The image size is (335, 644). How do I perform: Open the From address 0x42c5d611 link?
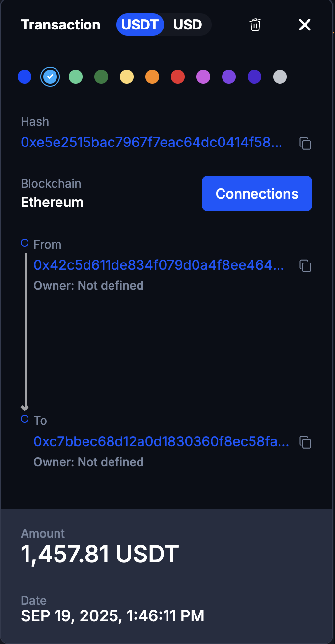point(159,265)
